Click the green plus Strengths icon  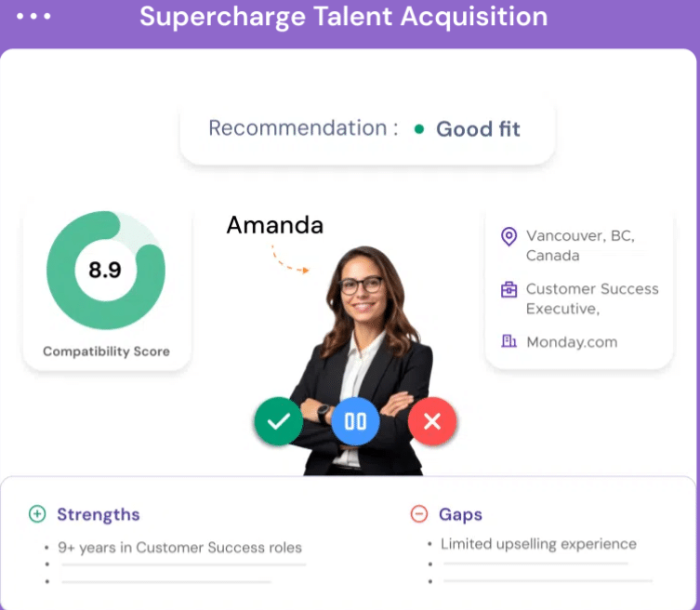(37, 514)
